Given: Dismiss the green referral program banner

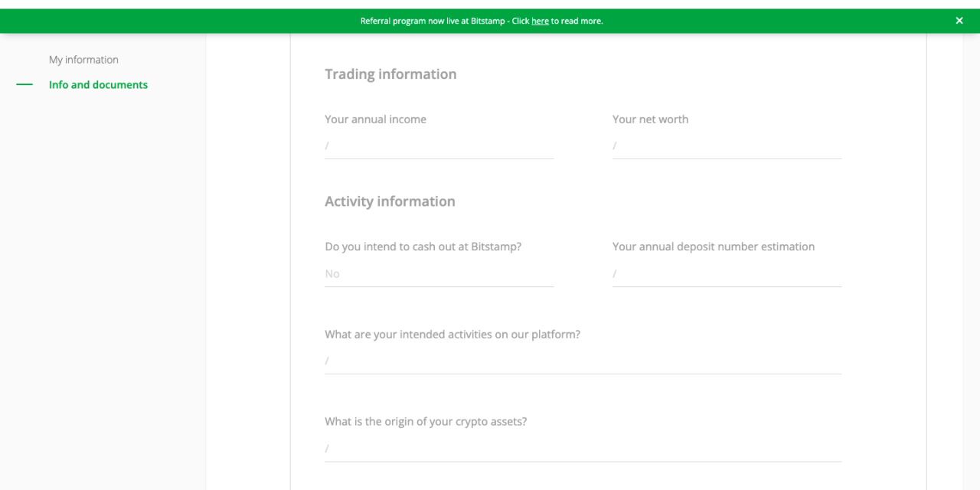Looking at the screenshot, I should point(959,21).
